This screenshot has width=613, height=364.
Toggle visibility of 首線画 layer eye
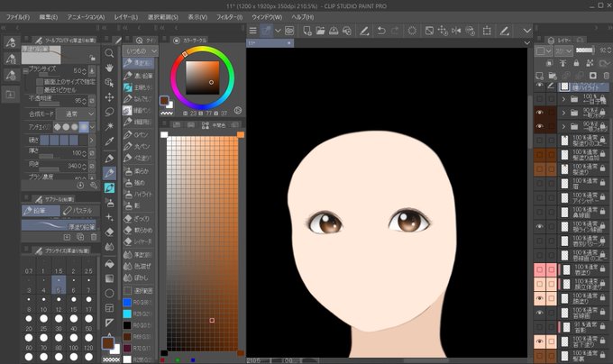click(x=540, y=313)
